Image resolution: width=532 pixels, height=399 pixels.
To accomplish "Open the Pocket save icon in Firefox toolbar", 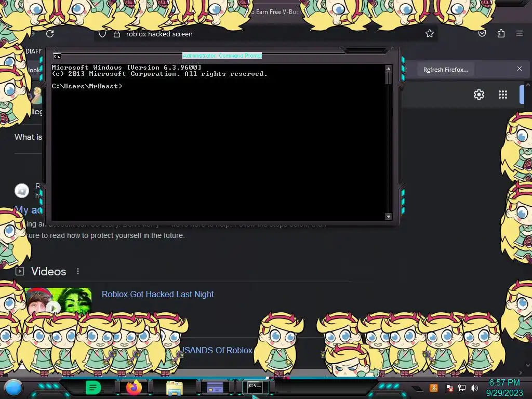I will coord(482,33).
